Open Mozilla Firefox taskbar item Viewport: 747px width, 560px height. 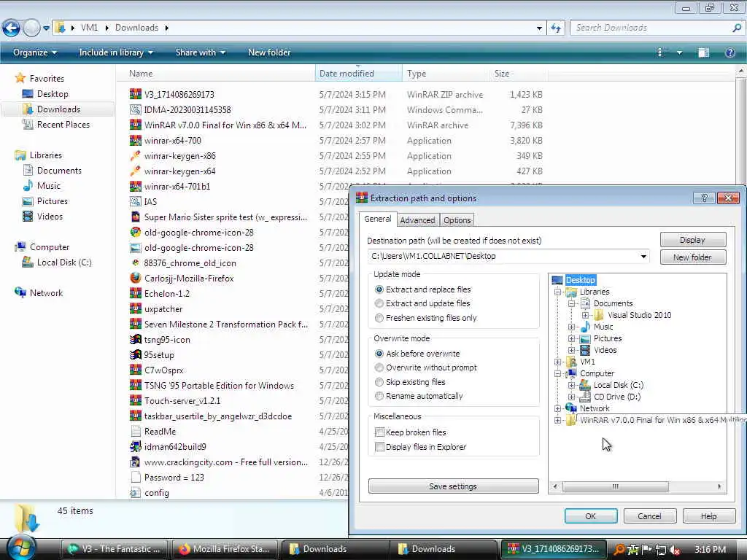[x=225, y=549]
